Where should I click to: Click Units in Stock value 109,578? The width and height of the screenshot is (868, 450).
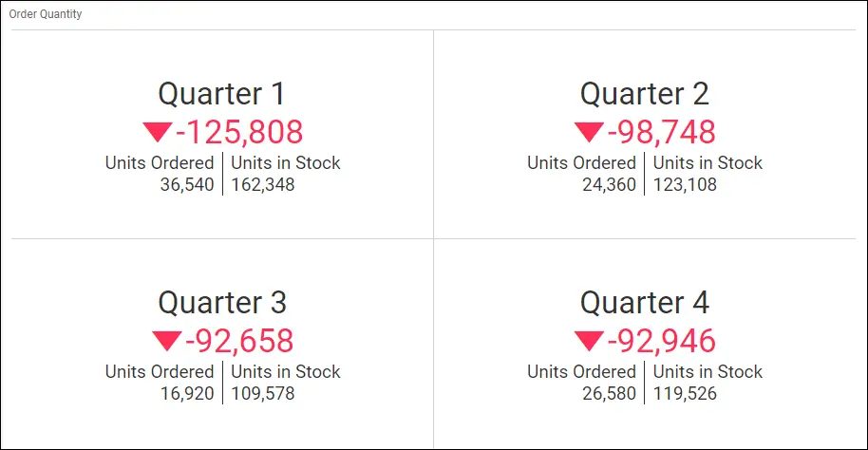(263, 393)
